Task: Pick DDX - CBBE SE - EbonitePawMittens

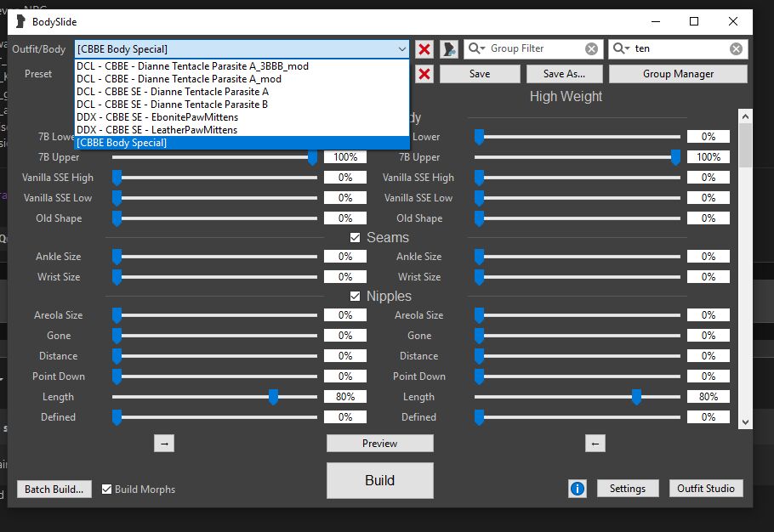Action: coord(242,117)
